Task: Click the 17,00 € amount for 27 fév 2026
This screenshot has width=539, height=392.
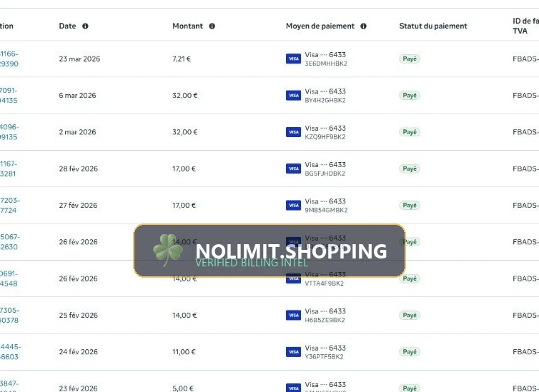Action: coord(184,205)
